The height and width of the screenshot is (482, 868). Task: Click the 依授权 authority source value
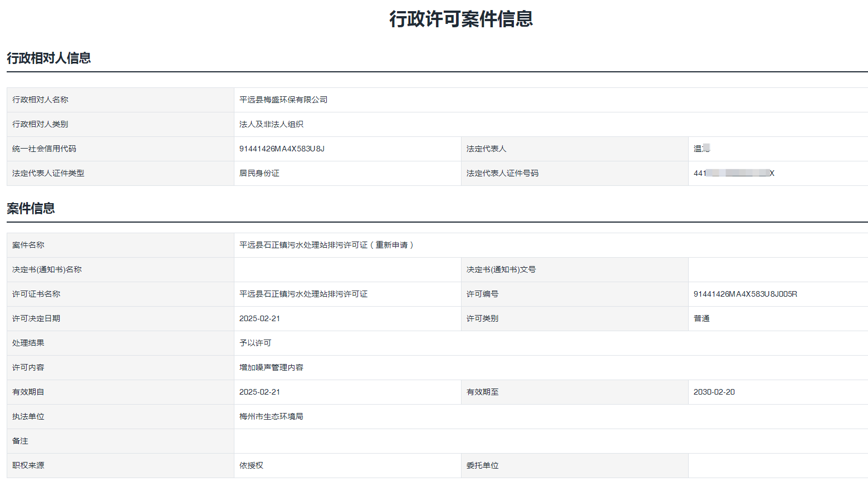pyautogui.click(x=251, y=465)
